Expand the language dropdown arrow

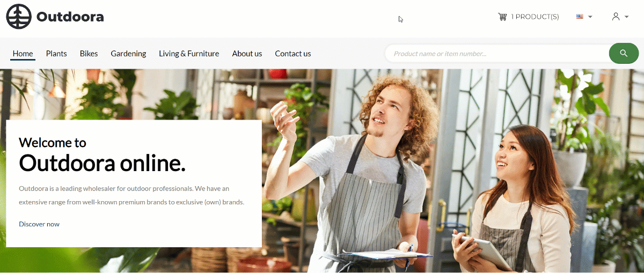[590, 17]
